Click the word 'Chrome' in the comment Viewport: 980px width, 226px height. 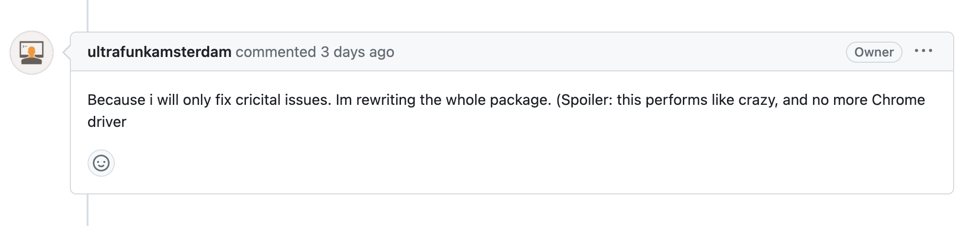pos(898,100)
